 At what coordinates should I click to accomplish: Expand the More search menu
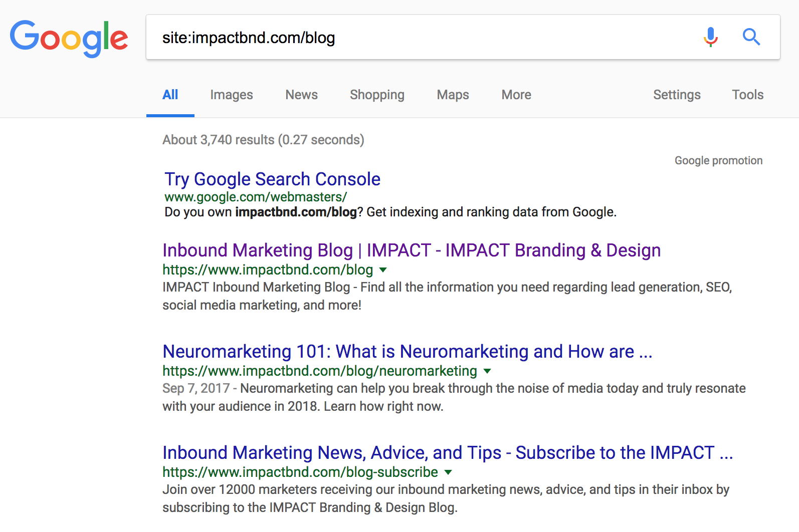click(x=516, y=95)
